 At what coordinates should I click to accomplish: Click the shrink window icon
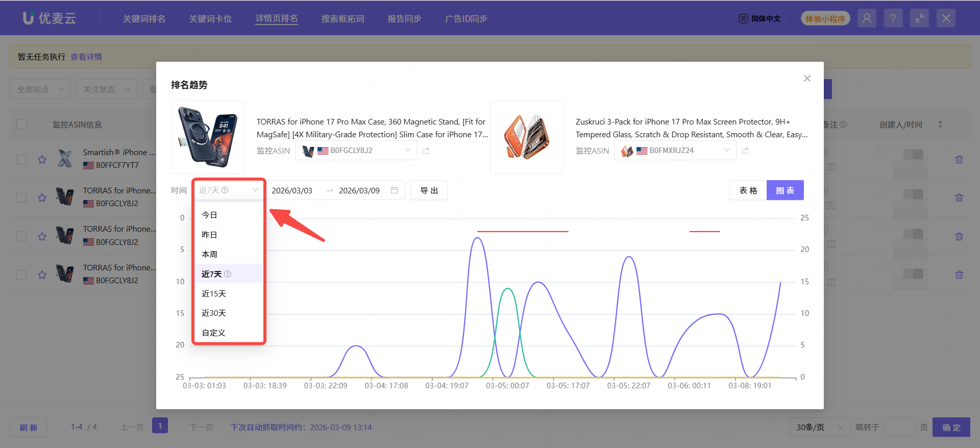click(919, 19)
